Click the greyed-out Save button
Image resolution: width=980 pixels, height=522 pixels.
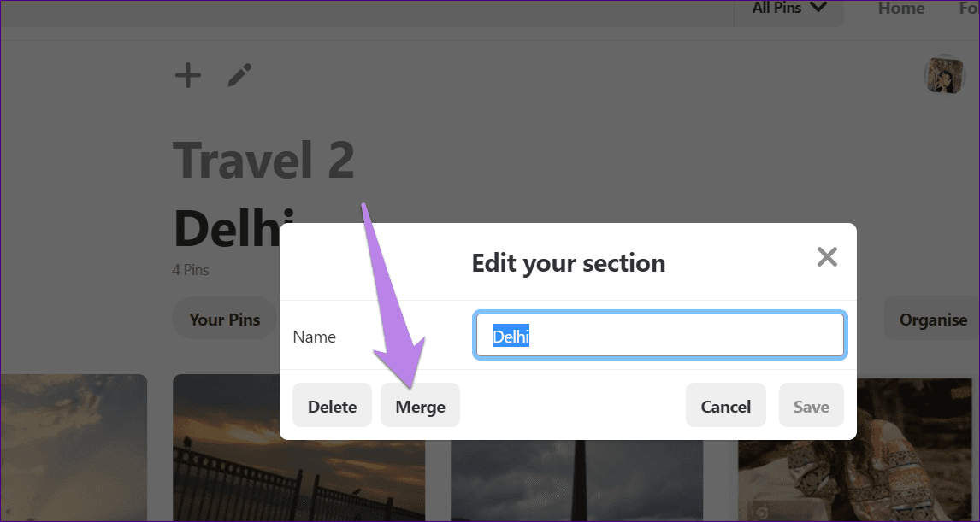coord(812,406)
